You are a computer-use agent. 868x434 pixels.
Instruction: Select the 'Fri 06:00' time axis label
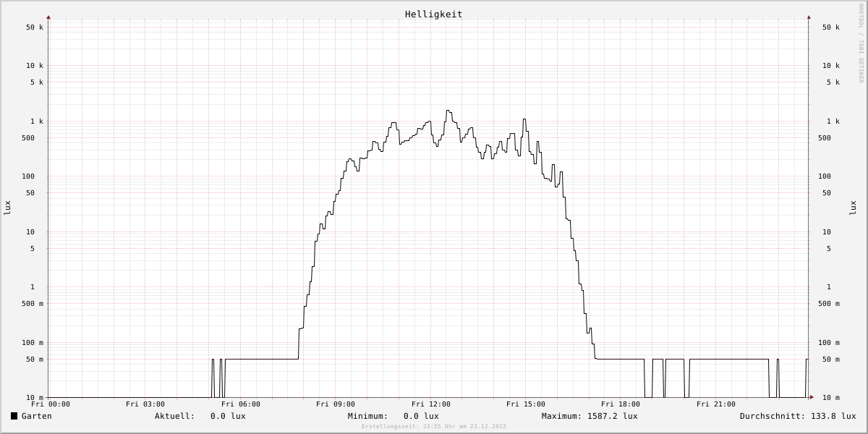pyautogui.click(x=241, y=404)
